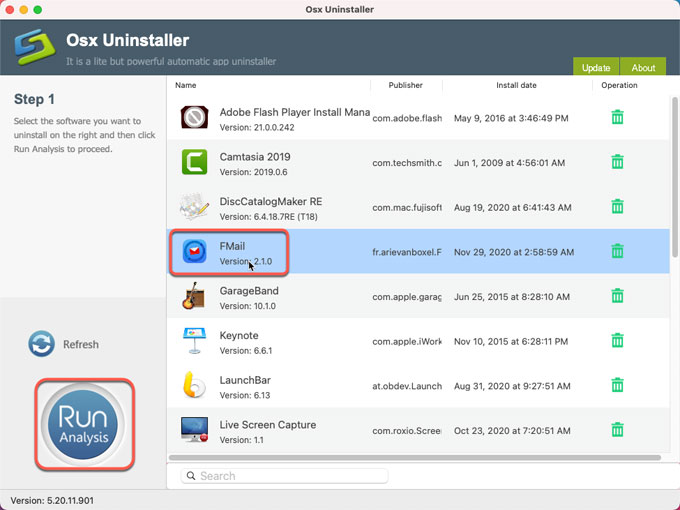The width and height of the screenshot is (680, 510).
Task: Click date May 9, 2016 at 3:46:49 PM
Action: (511, 118)
